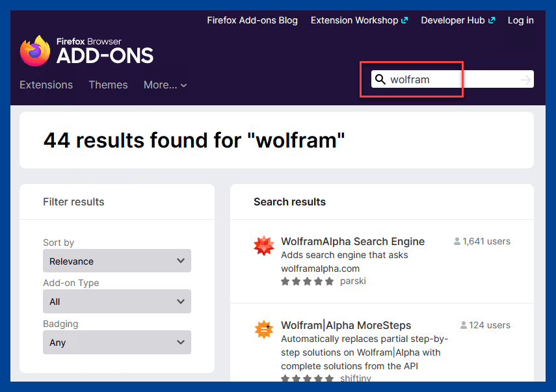Screen dimensions: 556x392
Task: Open the Firefox Add-ons Blog
Action: tap(252, 21)
